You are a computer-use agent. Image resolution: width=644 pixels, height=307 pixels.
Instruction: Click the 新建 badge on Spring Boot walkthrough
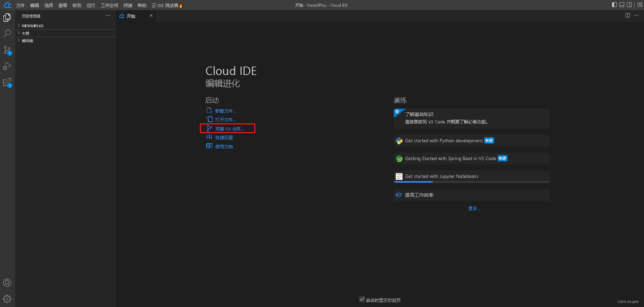(x=503, y=158)
